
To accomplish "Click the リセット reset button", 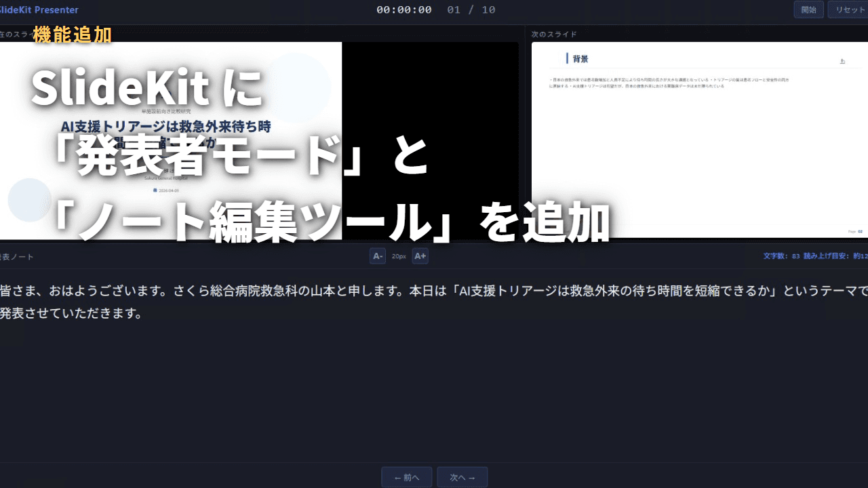I will pos(848,9).
